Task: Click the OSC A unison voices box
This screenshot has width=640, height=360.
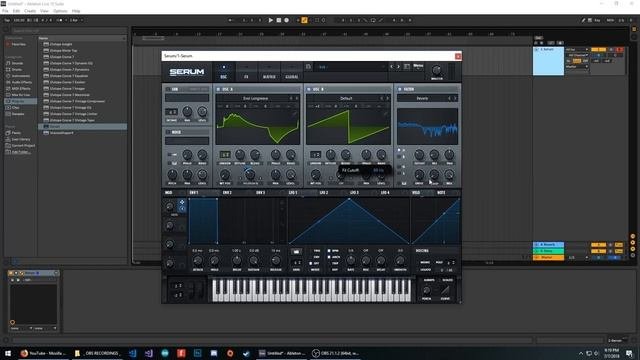Action: pos(225,155)
